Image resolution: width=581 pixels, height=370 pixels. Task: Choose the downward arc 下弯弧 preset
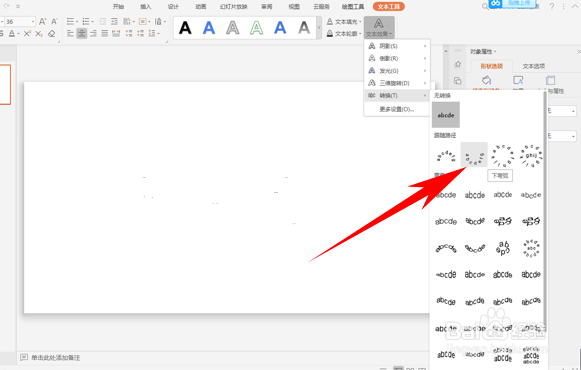474,155
